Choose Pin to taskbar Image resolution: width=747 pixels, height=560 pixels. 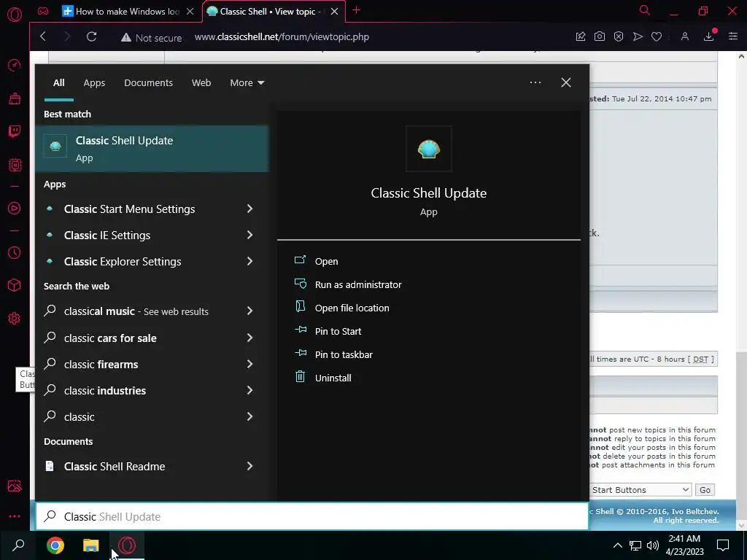coord(344,355)
